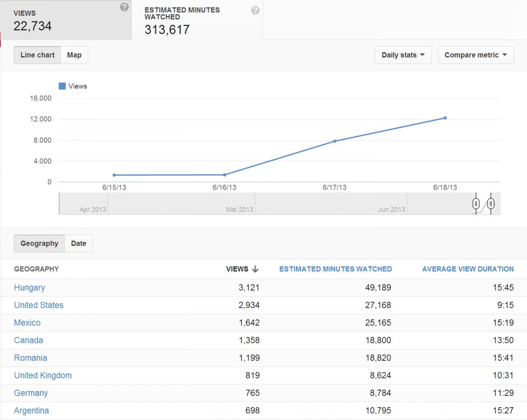Screen dimensions: 527x420
Task: Click the Views sort descending arrow
Action: pyautogui.click(x=255, y=269)
